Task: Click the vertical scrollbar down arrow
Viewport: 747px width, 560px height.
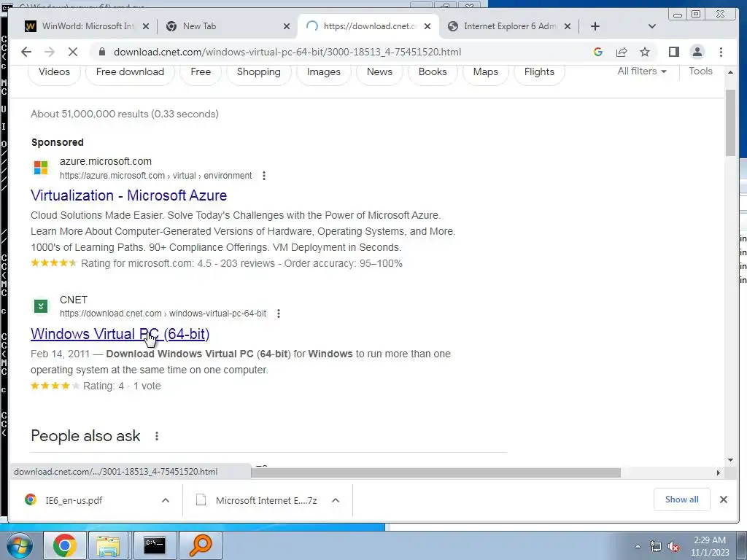Action: [x=730, y=460]
